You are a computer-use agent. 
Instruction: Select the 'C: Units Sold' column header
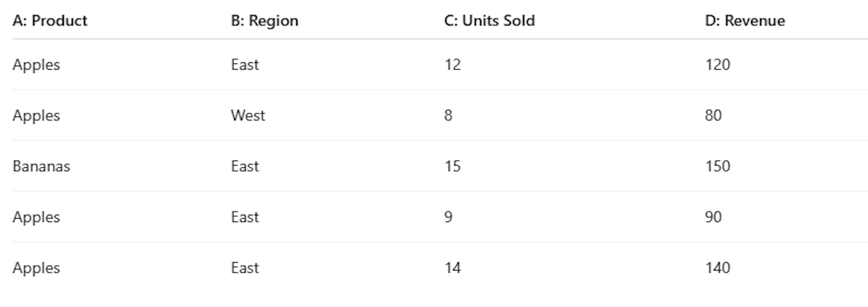(x=489, y=21)
